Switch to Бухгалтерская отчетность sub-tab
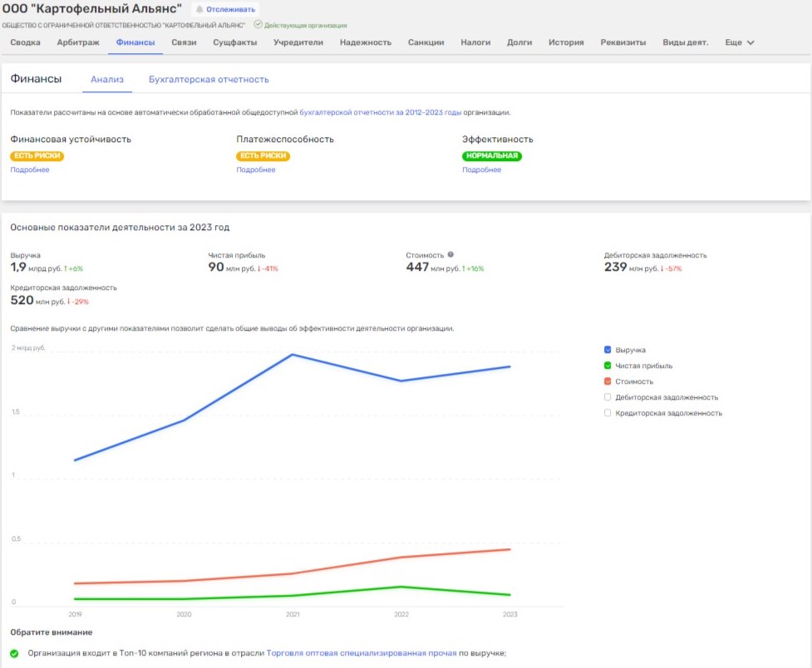This screenshot has width=812, height=668. coord(209,79)
